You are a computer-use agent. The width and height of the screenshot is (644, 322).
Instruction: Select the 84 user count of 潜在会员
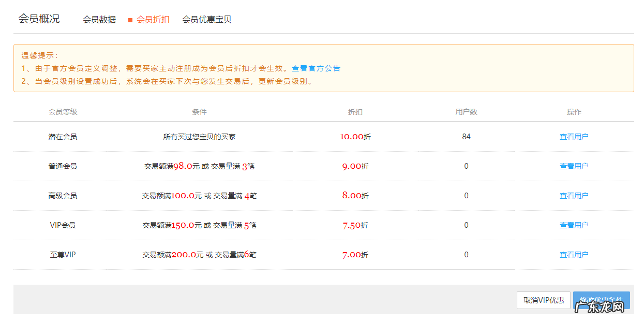point(466,136)
